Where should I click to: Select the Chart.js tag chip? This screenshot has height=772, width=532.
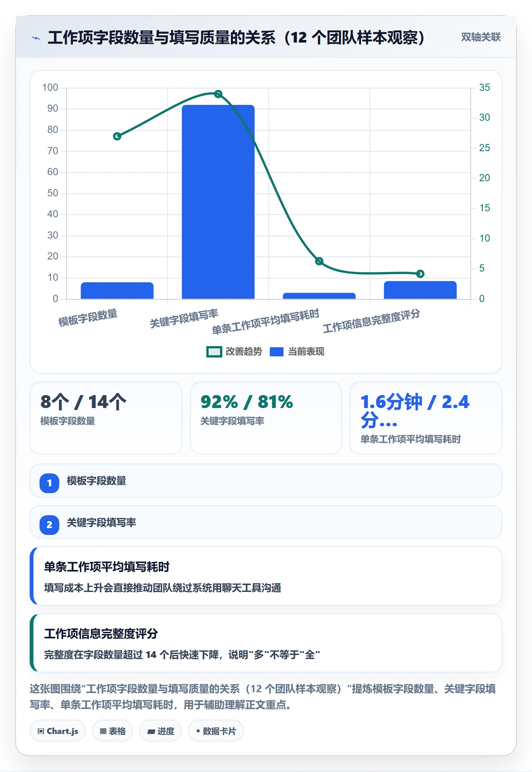(x=58, y=731)
